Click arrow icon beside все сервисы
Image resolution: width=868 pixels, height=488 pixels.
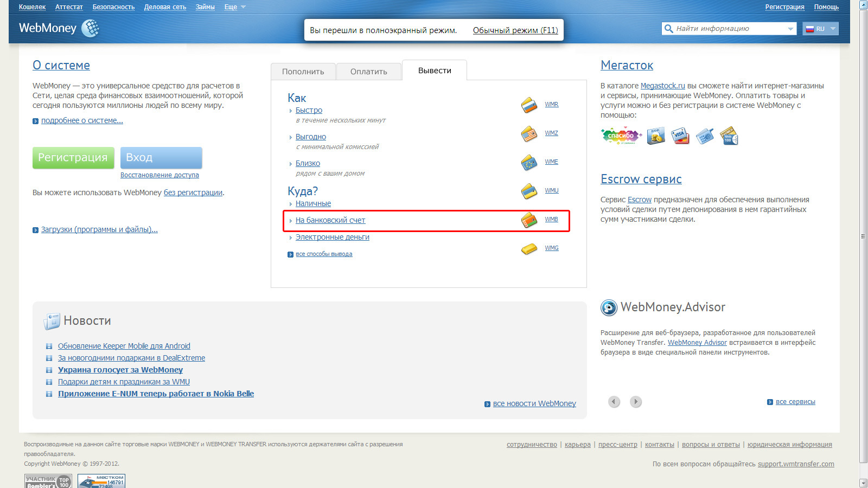pyautogui.click(x=770, y=402)
